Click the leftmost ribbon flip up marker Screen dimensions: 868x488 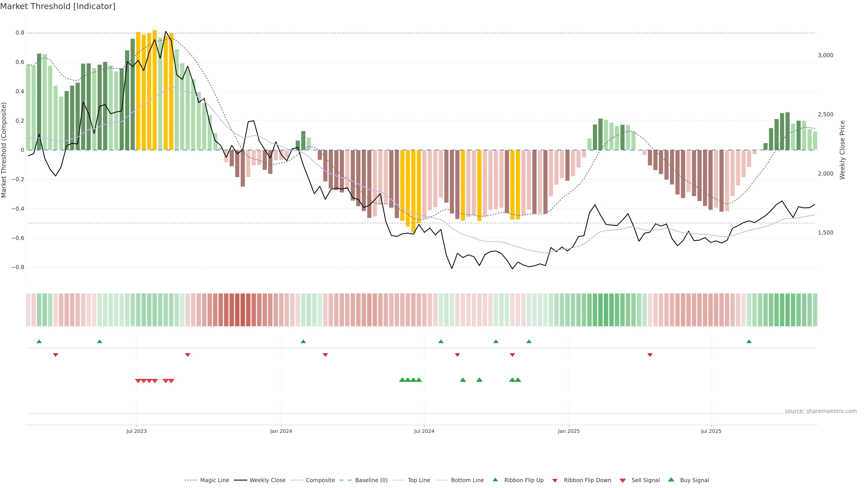[39, 342]
